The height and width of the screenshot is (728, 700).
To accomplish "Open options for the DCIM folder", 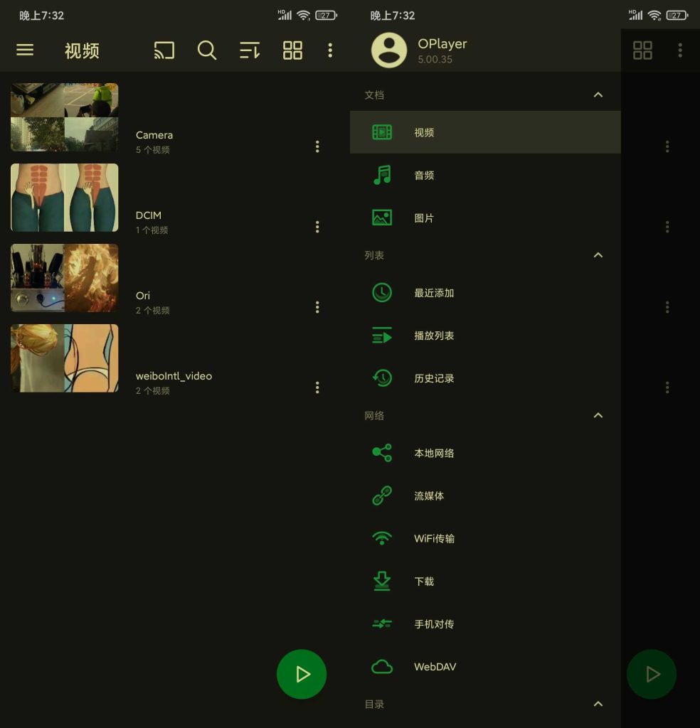I will (317, 227).
